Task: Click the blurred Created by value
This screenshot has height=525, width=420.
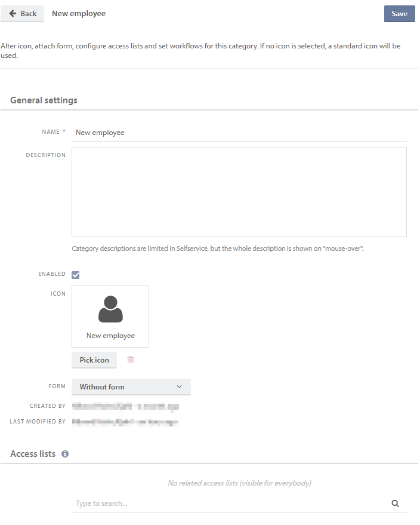Action: [x=125, y=406]
